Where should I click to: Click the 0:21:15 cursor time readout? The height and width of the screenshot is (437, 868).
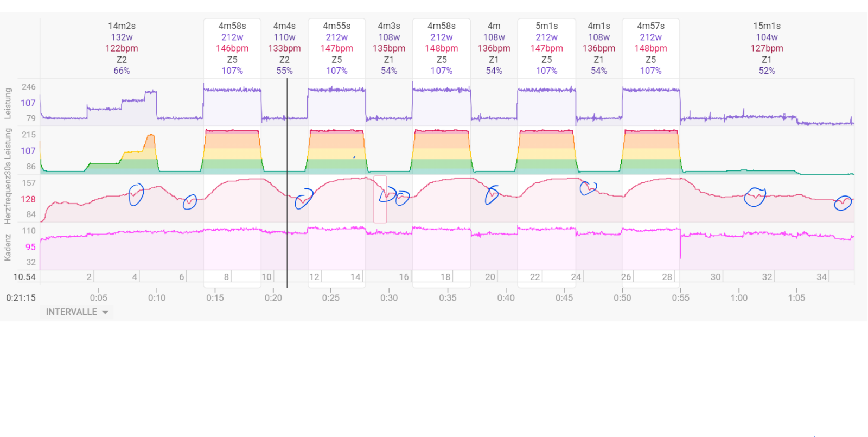[21, 298]
